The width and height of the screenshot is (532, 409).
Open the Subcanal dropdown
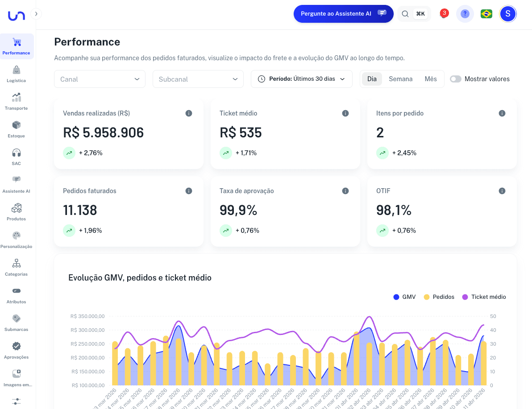pos(198,79)
